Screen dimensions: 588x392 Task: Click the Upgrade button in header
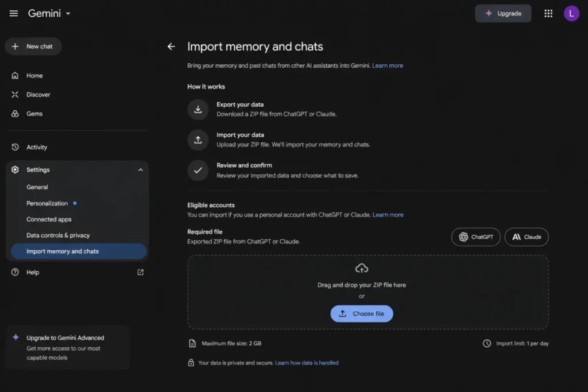[x=503, y=14]
